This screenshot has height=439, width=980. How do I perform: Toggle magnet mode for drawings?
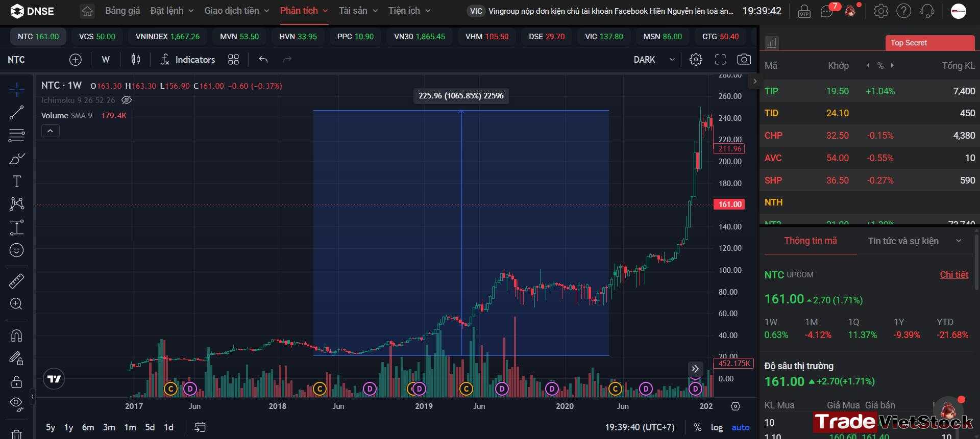[16, 335]
